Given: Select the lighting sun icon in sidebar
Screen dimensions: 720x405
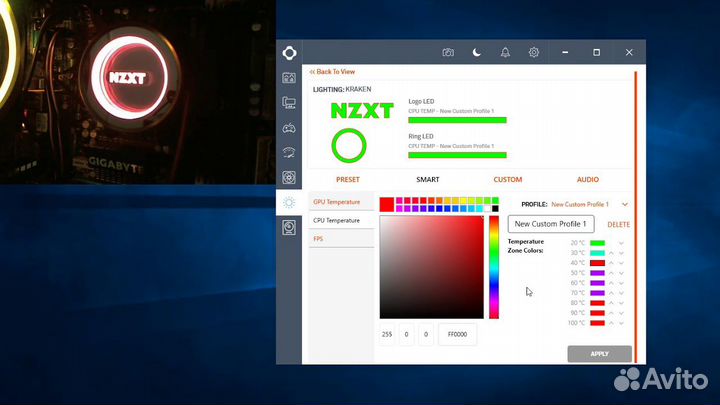Looking at the screenshot, I should tap(289, 202).
